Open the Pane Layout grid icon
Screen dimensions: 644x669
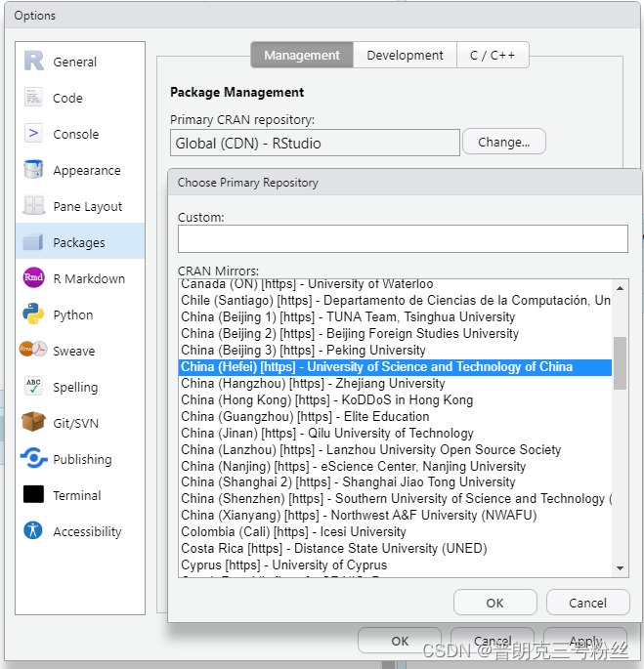pyautogui.click(x=34, y=206)
